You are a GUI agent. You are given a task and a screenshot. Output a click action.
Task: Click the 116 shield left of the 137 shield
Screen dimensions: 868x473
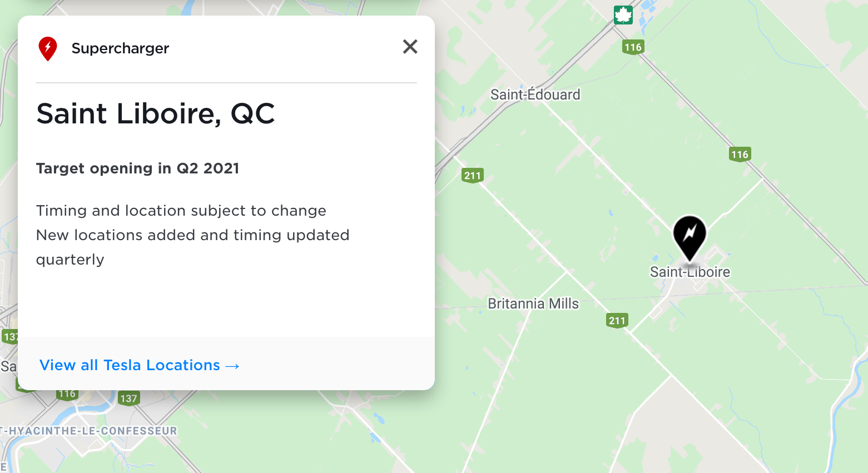(67, 394)
